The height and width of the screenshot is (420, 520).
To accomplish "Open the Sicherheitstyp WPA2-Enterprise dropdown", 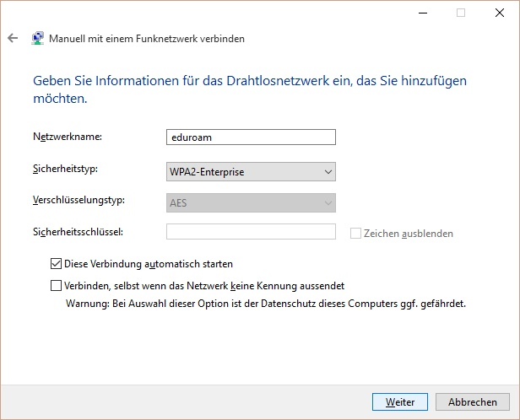I will point(251,171).
